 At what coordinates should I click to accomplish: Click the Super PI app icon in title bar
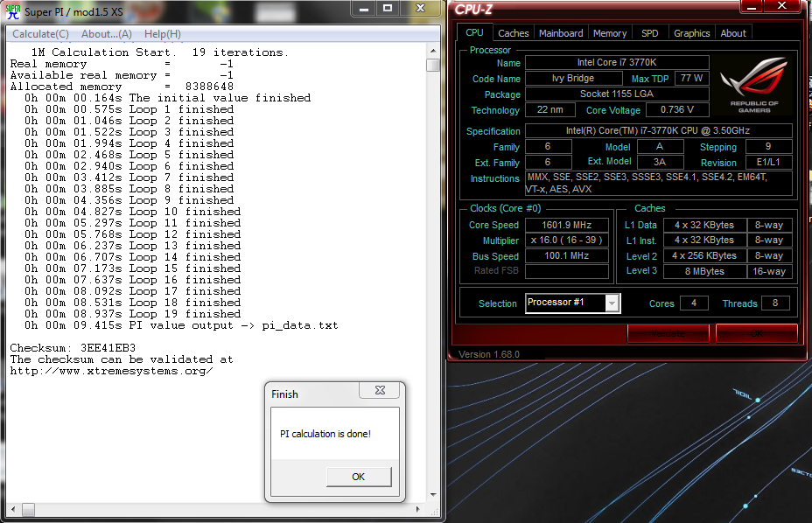tap(13, 11)
